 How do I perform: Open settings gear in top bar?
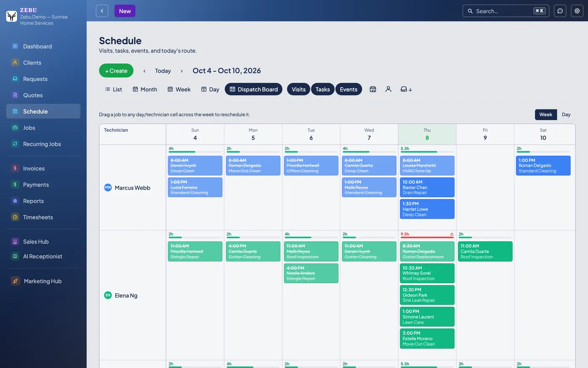coord(577,11)
